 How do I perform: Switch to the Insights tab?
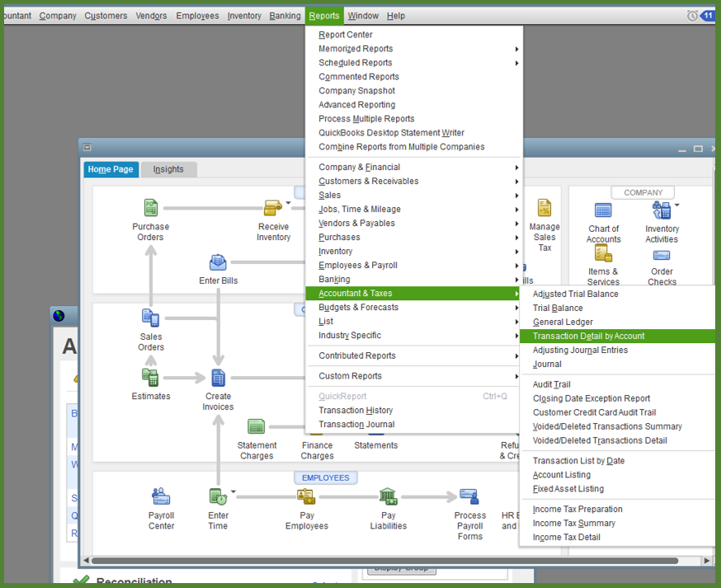coord(168,169)
